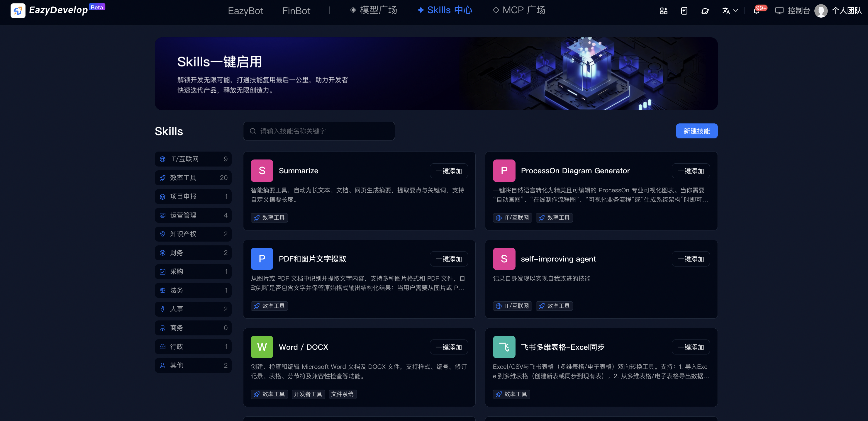Click the user avatar picture
The height and width of the screenshot is (421, 868).
pos(821,11)
